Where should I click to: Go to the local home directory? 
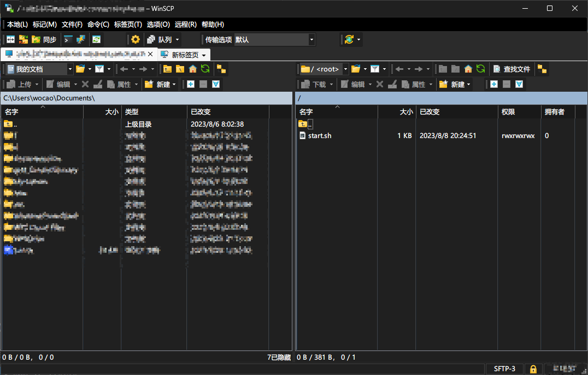pos(192,69)
